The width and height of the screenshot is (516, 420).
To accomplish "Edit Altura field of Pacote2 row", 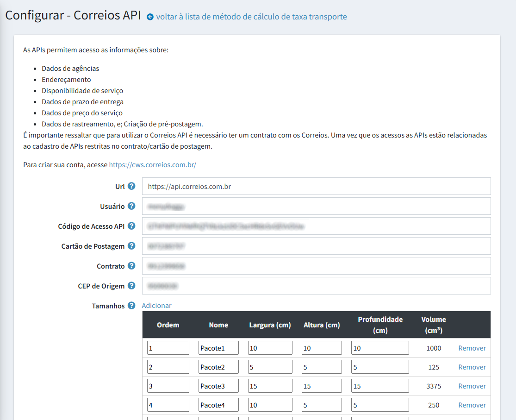I will click(x=322, y=367).
